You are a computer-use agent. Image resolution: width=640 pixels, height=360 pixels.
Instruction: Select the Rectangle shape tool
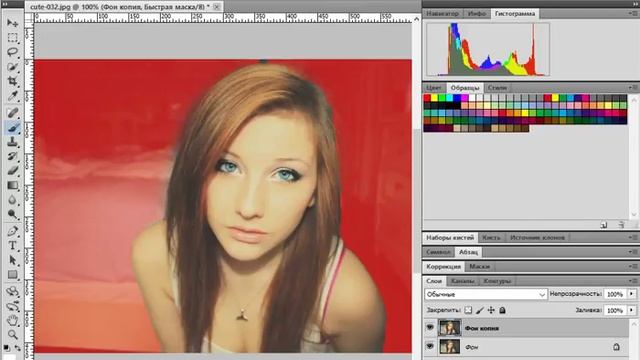coord(12,275)
